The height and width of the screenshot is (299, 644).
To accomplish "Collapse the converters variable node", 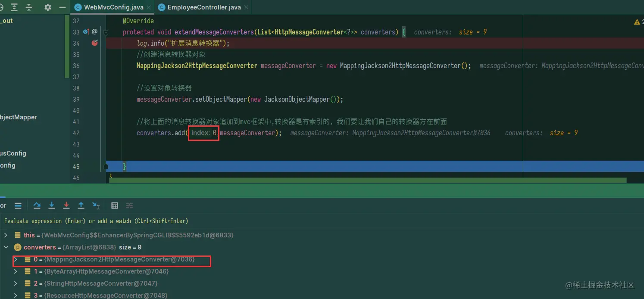I will pos(6,247).
